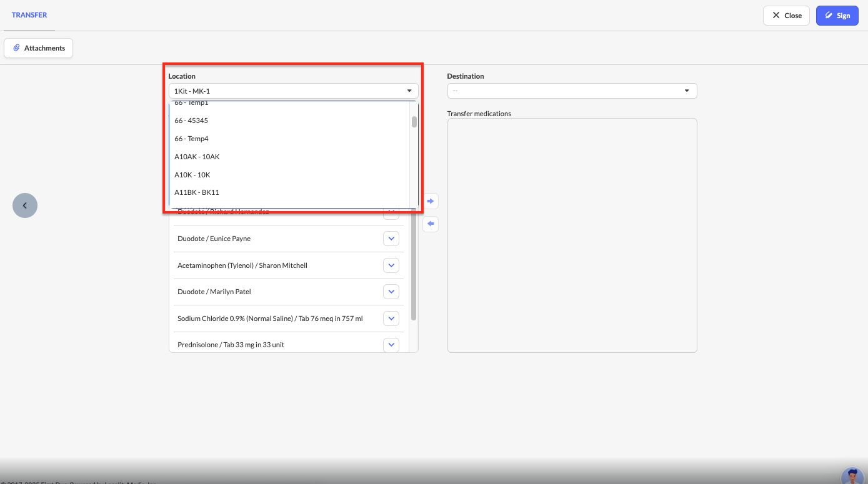The image size is (868, 484).
Task: Select A11BK - BK11 location option
Action: (x=197, y=192)
